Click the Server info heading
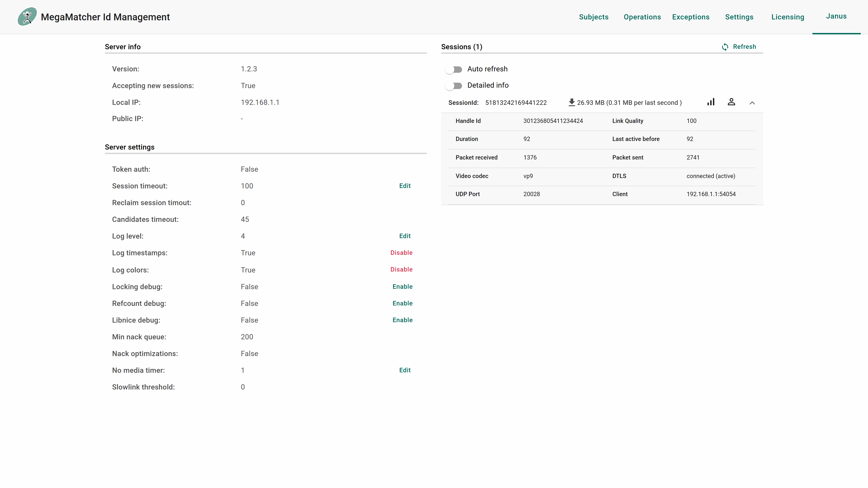The height and width of the screenshot is (488, 868). [122, 47]
